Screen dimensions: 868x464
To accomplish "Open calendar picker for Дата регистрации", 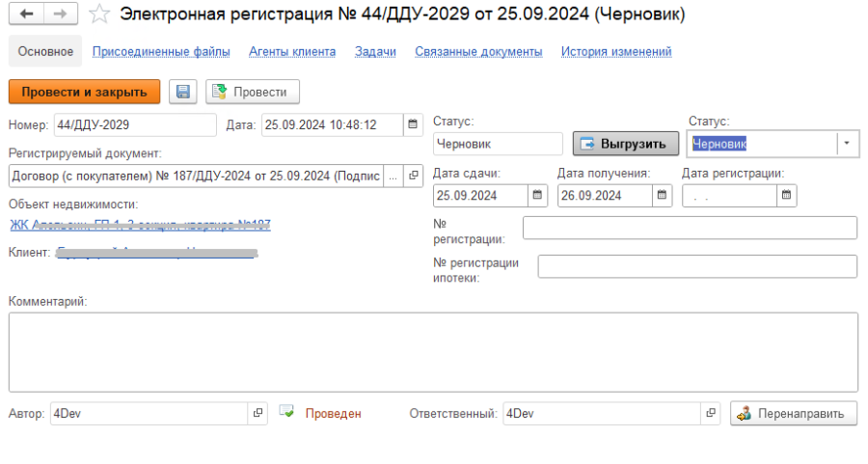I will (787, 196).
